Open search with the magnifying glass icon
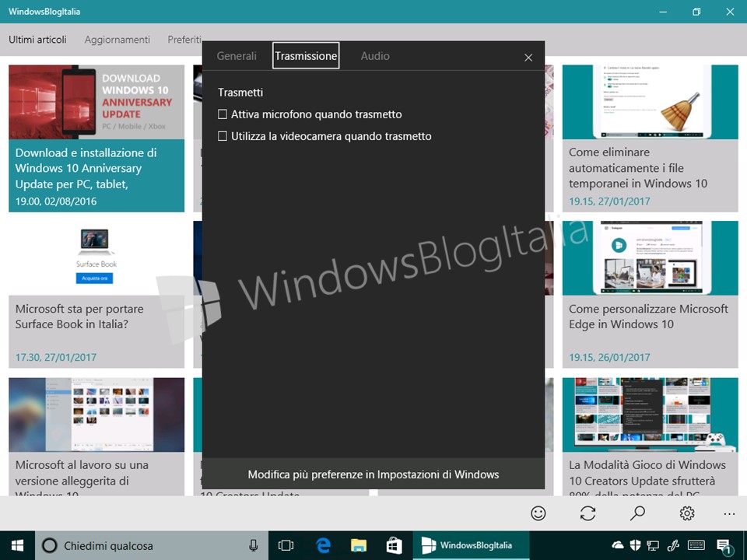The height and width of the screenshot is (560, 747). 637,513
